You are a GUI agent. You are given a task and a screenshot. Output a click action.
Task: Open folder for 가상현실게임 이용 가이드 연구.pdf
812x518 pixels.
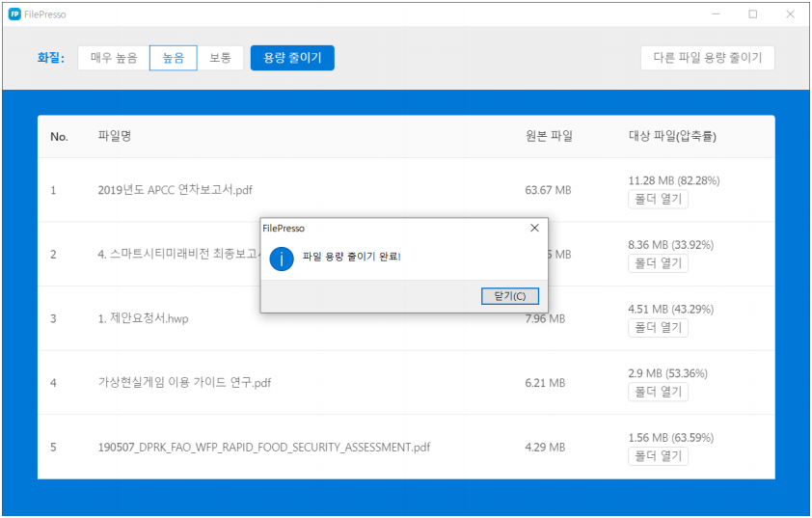pyautogui.click(x=658, y=392)
